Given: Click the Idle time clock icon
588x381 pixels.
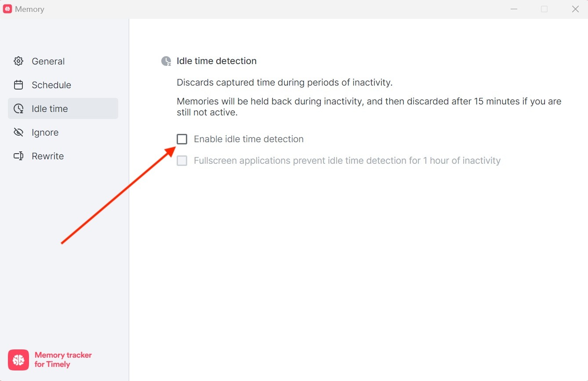Looking at the screenshot, I should click(18, 108).
